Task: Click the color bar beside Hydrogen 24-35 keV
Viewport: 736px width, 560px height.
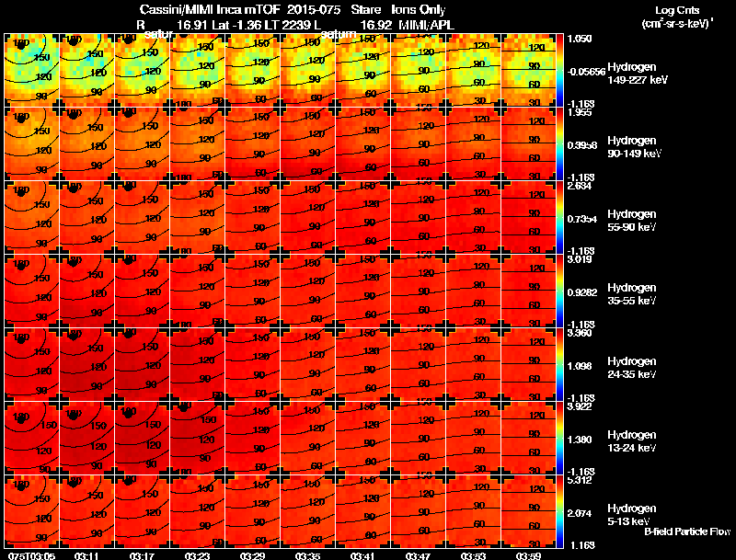Action: (559, 364)
